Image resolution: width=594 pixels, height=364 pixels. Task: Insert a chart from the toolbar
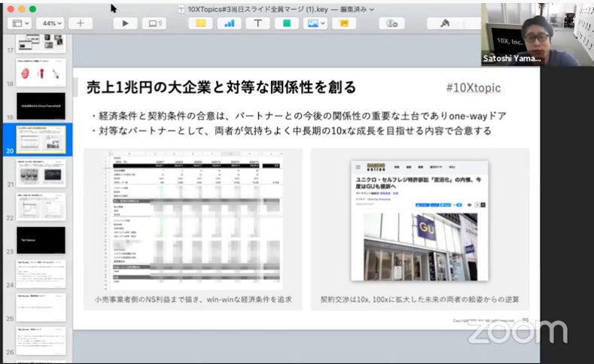tap(229, 23)
